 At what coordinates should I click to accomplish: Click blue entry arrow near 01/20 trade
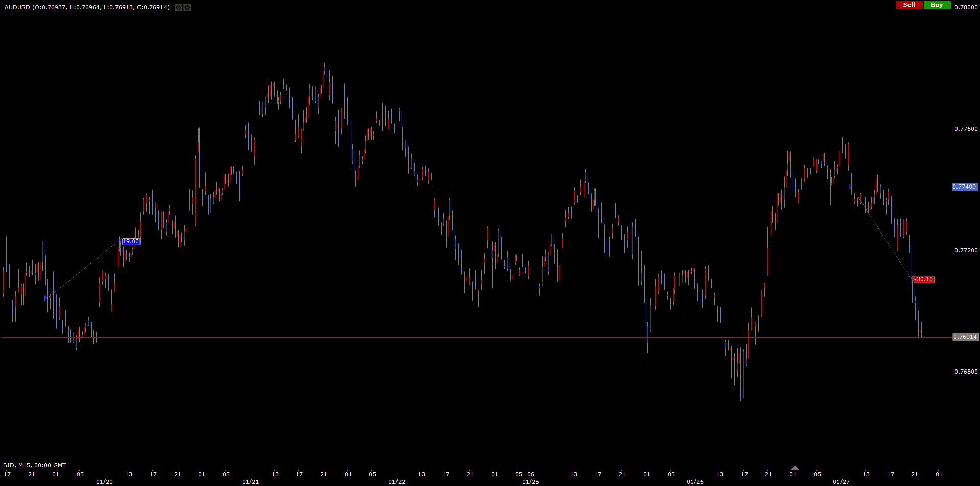point(46,298)
